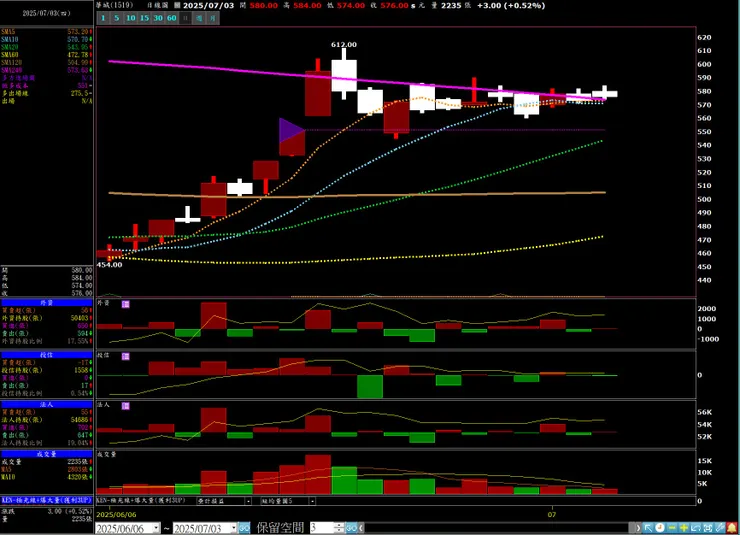
Task: Click the undo/return arrow icon in bottom toolbar
Action: coord(696,528)
